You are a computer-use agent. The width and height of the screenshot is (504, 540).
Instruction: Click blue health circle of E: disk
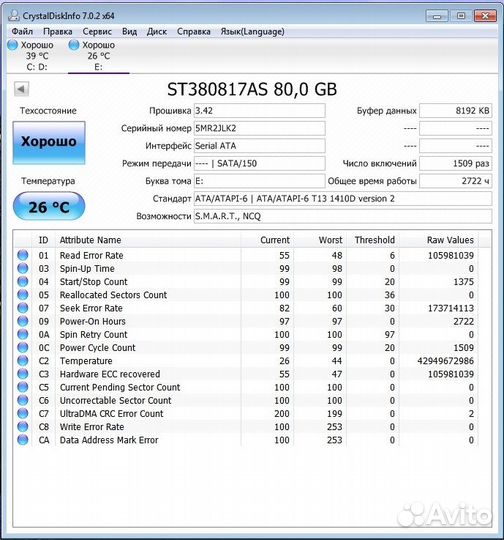(x=74, y=45)
